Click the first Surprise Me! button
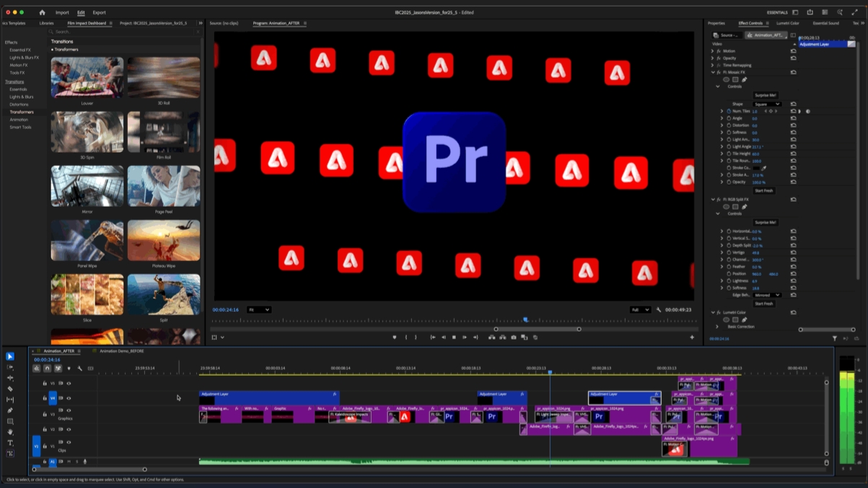The width and height of the screenshot is (868, 488). pos(765,95)
